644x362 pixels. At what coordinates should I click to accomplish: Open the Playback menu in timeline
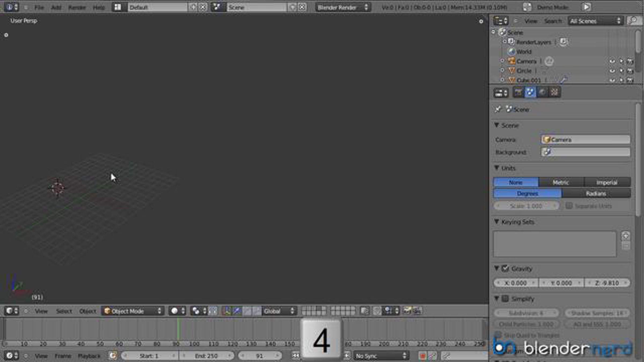pyautogui.click(x=89, y=356)
